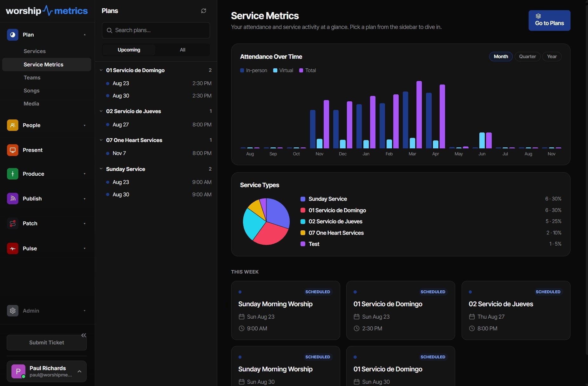Click the search magnifier icon

(x=109, y=30)
